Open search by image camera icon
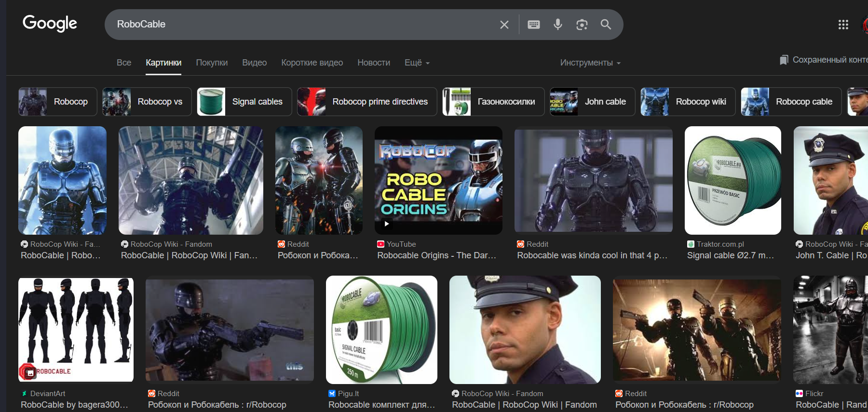 tap(582, 25)
